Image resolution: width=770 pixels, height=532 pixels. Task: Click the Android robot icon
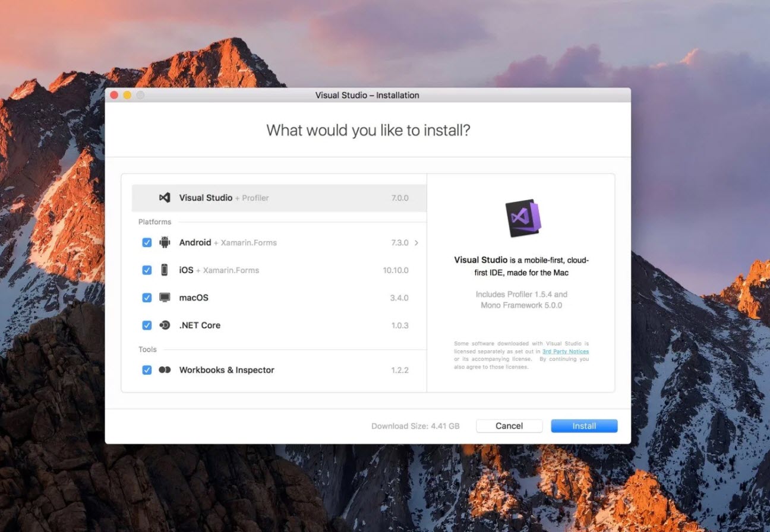(165, 242)
